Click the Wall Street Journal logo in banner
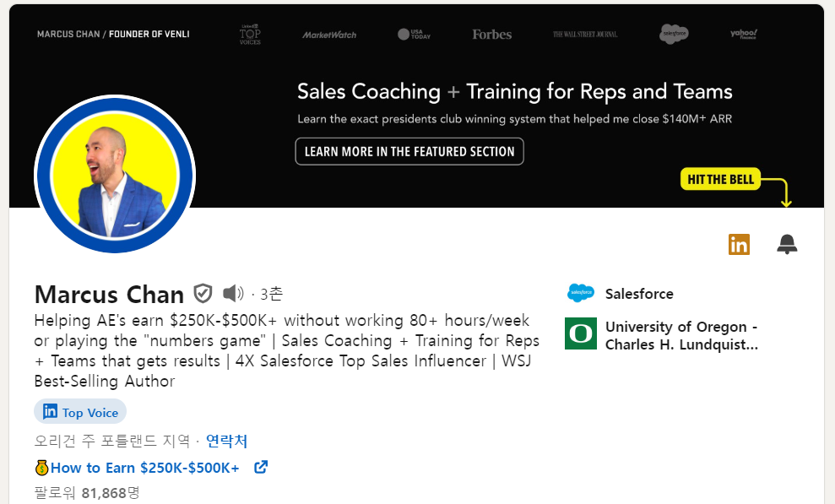 585,34
